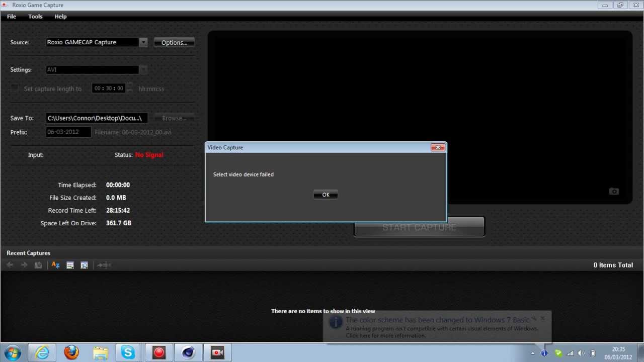Show hidden system tray icons
Viewport: 644px width, 362px height.
(533, 353)
